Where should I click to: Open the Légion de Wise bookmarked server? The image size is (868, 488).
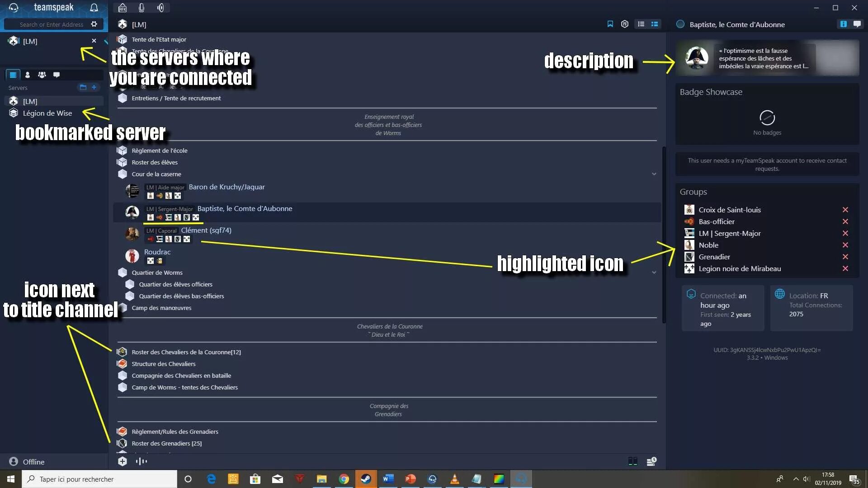pos(47,113)
